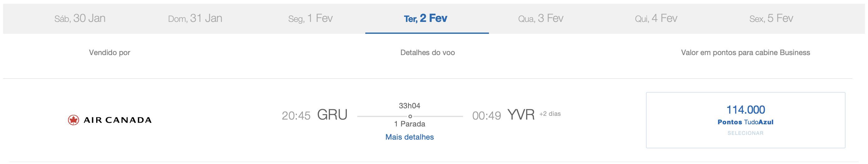Switch to Dom, 31 Jan date tab
The height and width of the screenshot is (164, 868).
[x=195, y=18]
